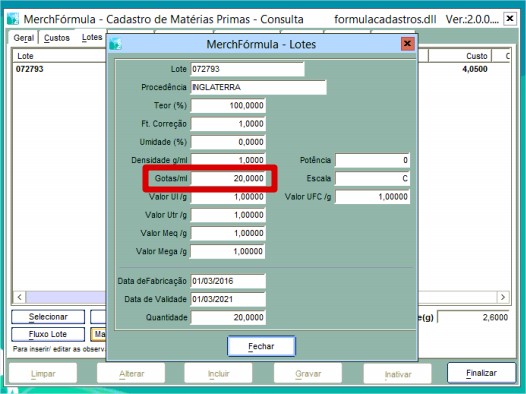Viewport: 526px width, 394px height.
Task: Select the Lotes tab
Action: click(92, 37)
